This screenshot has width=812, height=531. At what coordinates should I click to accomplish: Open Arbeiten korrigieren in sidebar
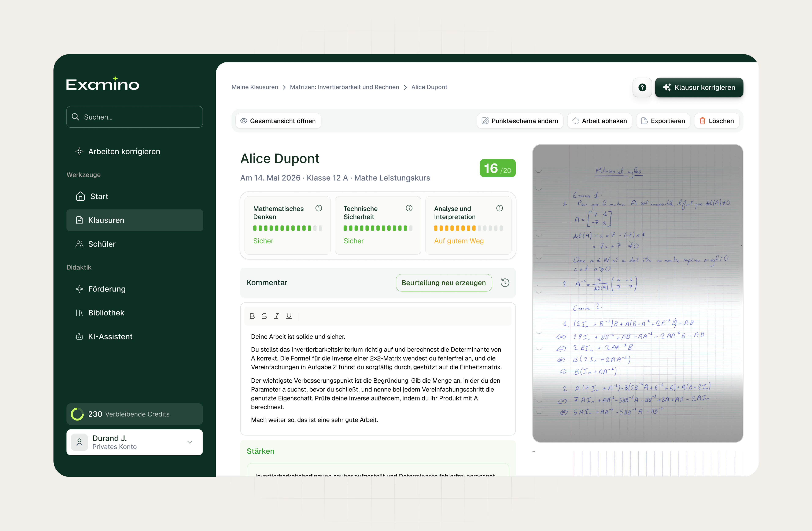[134, 151]
